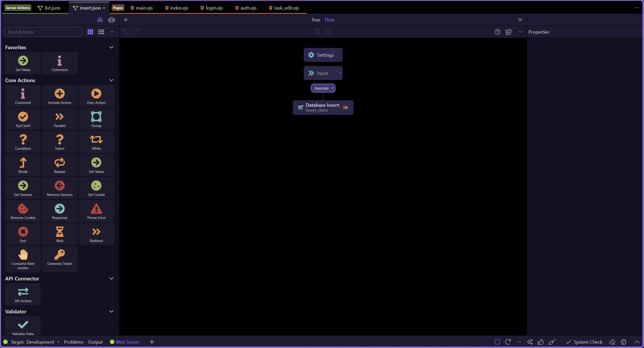644x348 pixels.
Task: Select the Try/Catch action icon
Action: 23,119
